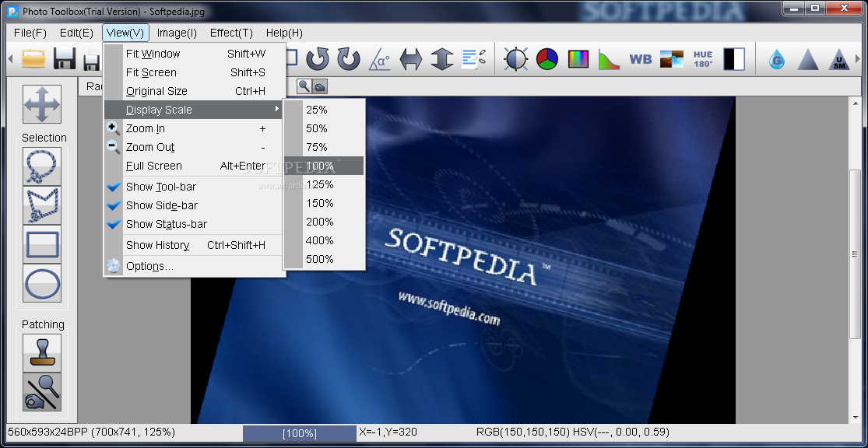Choose Full Screen menu entry
The width and height of the screenshot is (868, 448).
(x=195, y=166)
